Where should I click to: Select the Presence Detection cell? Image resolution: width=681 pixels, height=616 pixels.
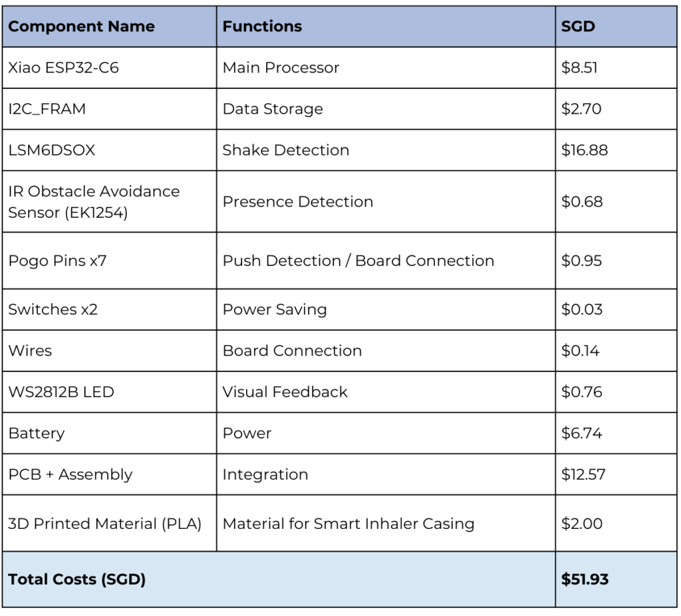pos(298,202)
